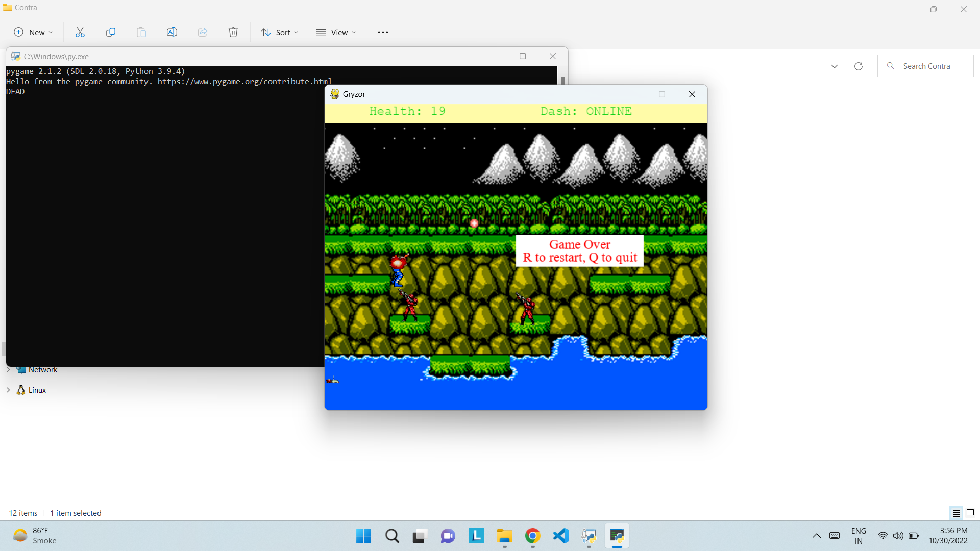Screen dimensions: 980x551
Task: Open the See more ellipsis menu
Action: pos(383,32)
